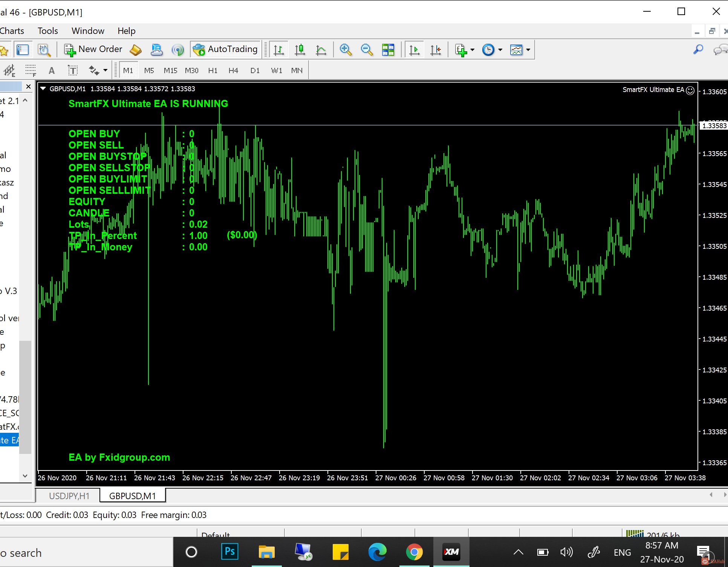Open the chat bubbles icon
The width and height of the screenshot is (728, 567).
[720, 49]
